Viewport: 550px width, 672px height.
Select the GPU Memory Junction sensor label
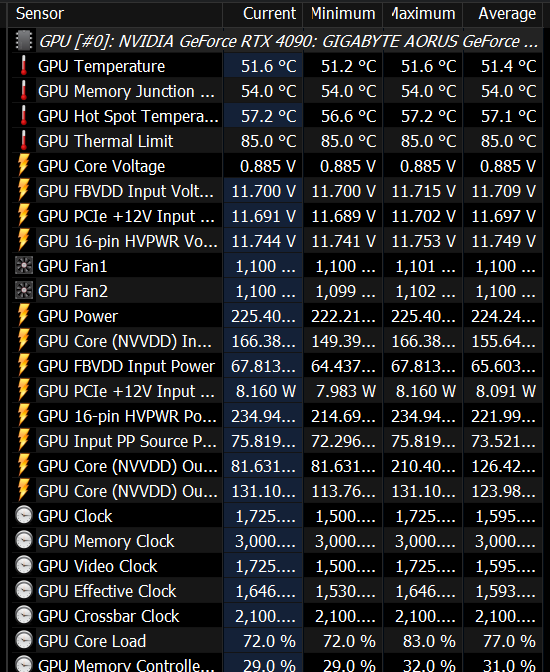(x=126, y=91)
